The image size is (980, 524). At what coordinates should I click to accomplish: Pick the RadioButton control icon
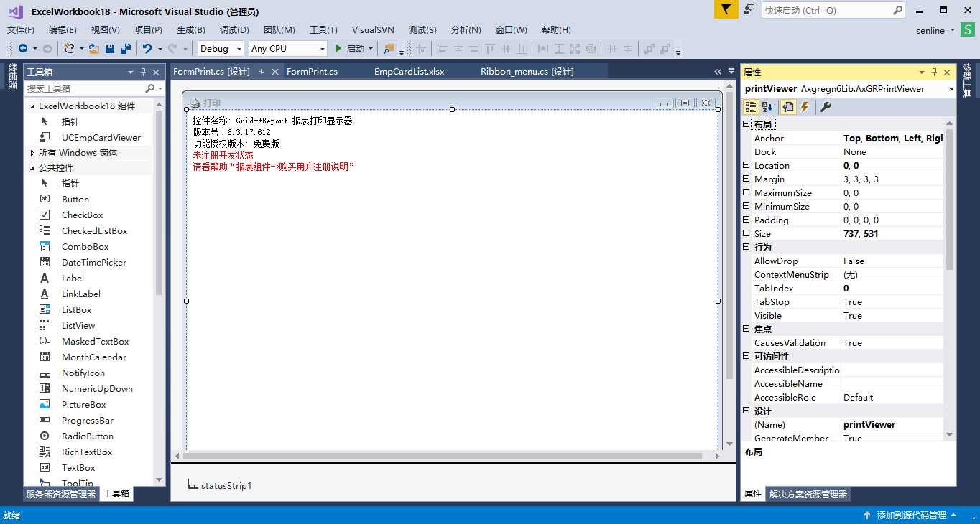click(x=45, y=436)
